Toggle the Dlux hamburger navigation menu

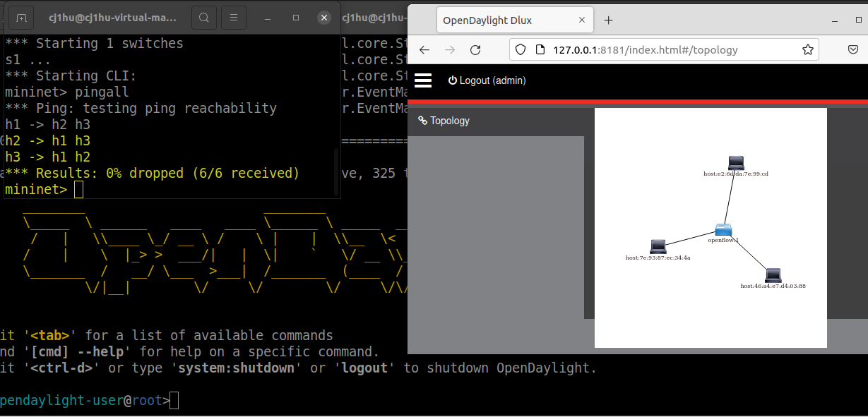tap(423, 80)
